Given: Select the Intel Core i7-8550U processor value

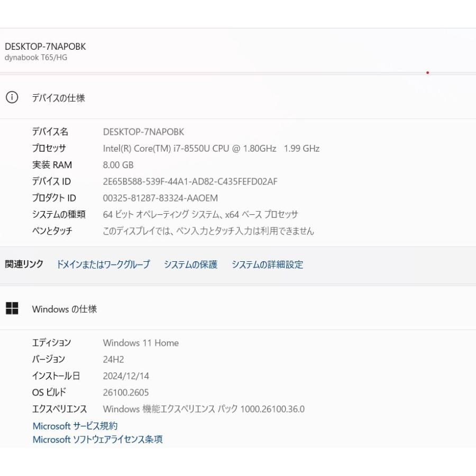Looking at the screenshot, I should pyautogui.click(x=211, y=149).
